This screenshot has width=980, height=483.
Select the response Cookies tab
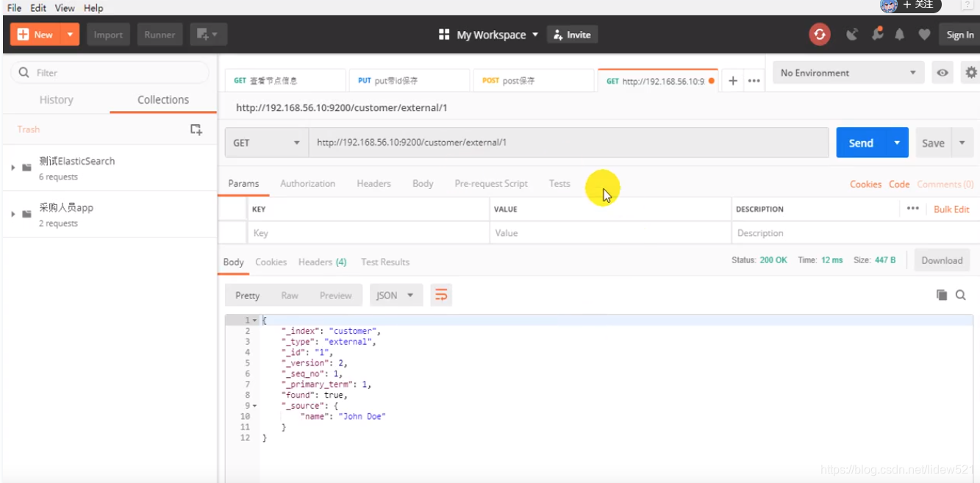point(271,262)
